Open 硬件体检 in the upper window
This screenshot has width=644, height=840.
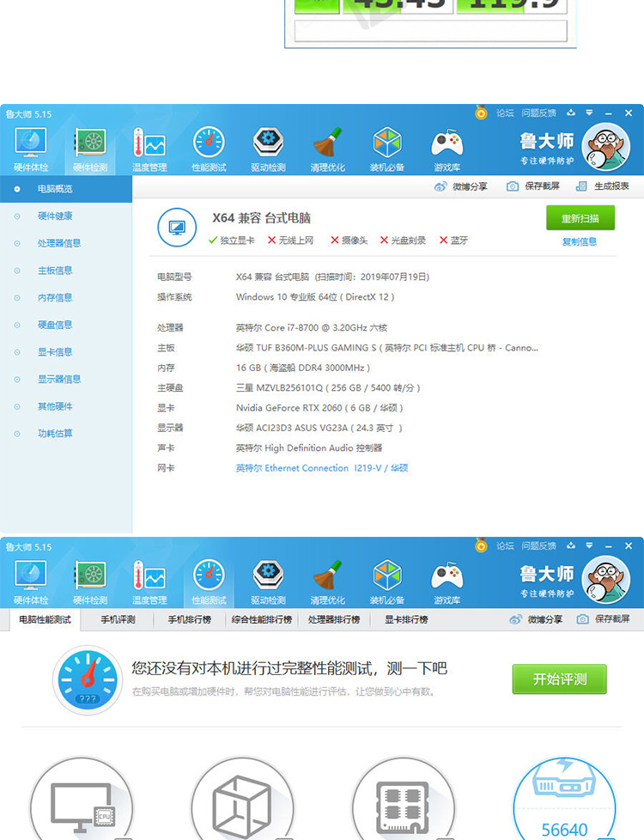[31, 149]
